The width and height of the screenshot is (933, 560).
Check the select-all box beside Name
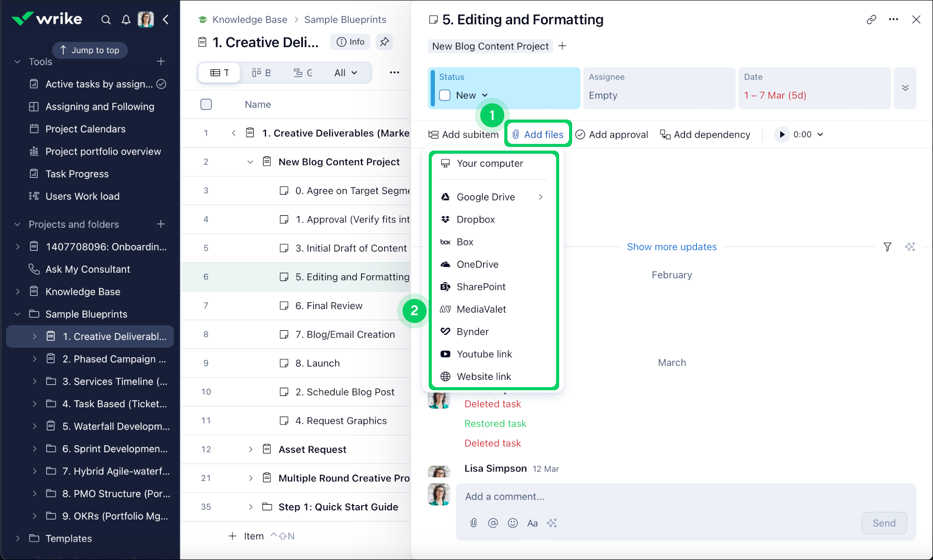[x=206, y=105]
